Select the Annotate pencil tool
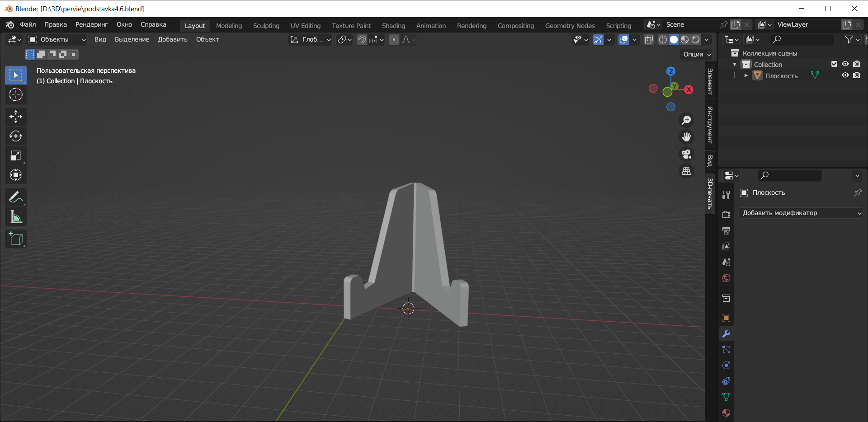This screenshot has width=868, height=422. (x=16, y=197)
